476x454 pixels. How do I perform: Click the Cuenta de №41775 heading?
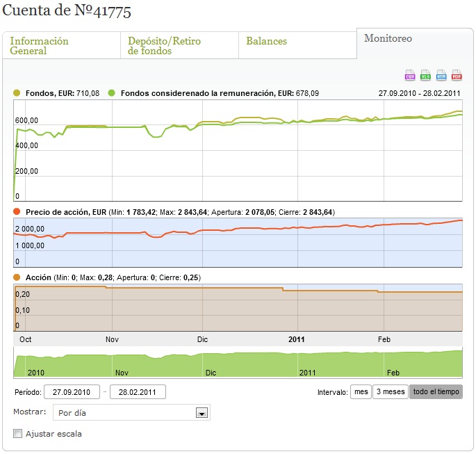point(67,10)
